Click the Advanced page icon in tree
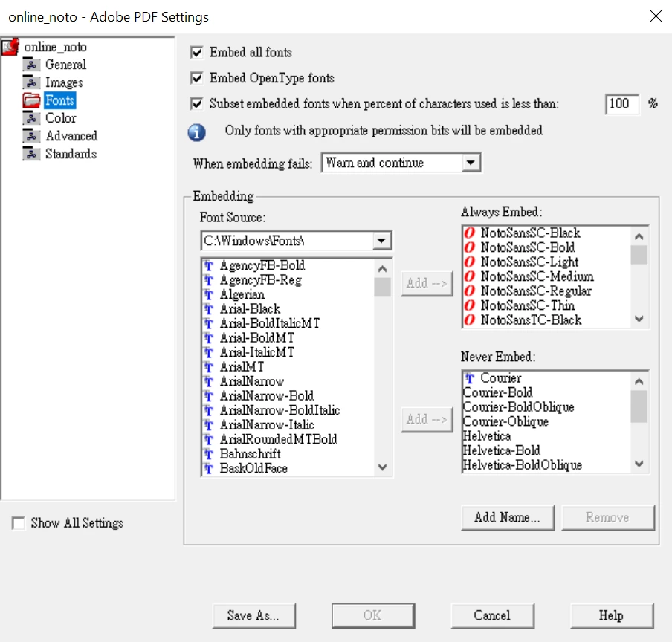 tap(31, 136)
